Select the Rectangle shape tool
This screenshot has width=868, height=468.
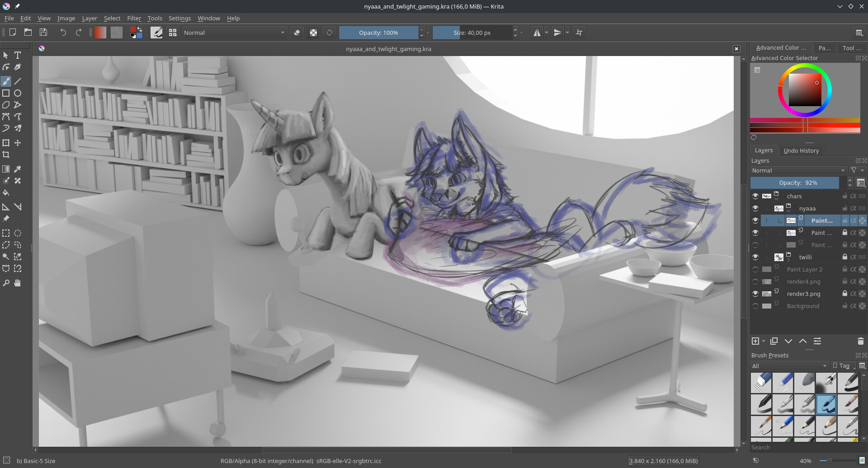(6, 93)
